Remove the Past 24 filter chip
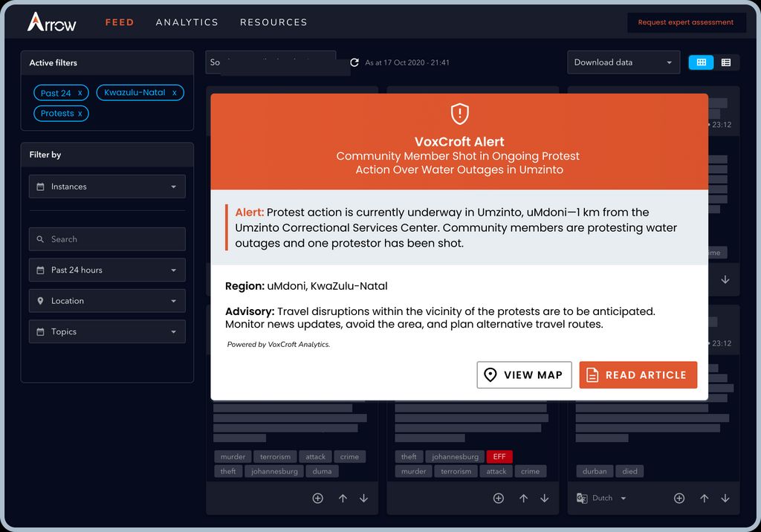The height and width of the screenshot is (532, 761). 80,93
